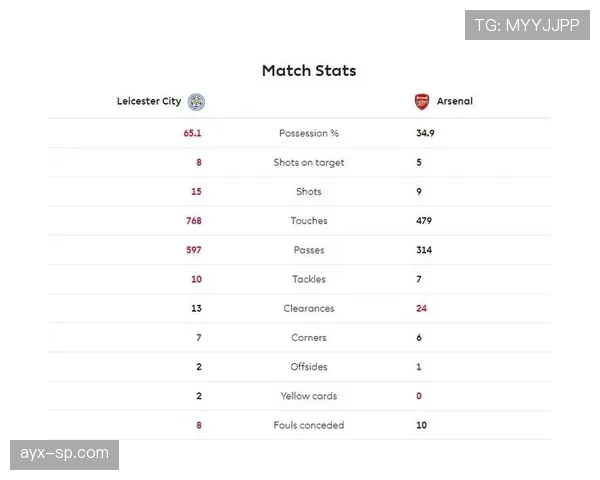Select the Arsenal team name
Viewport: 600px width, 480px height.
[455, 101]
